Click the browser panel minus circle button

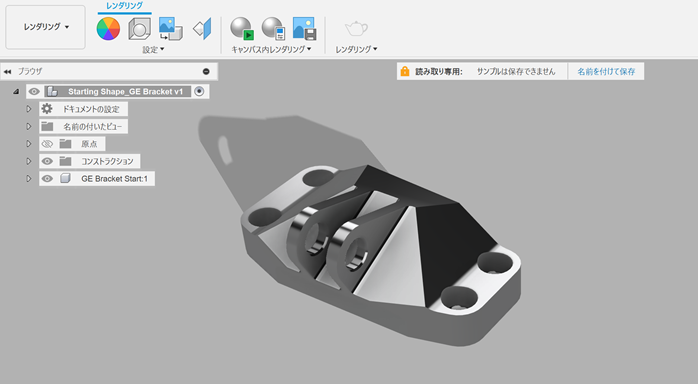(x=206, y=71)
